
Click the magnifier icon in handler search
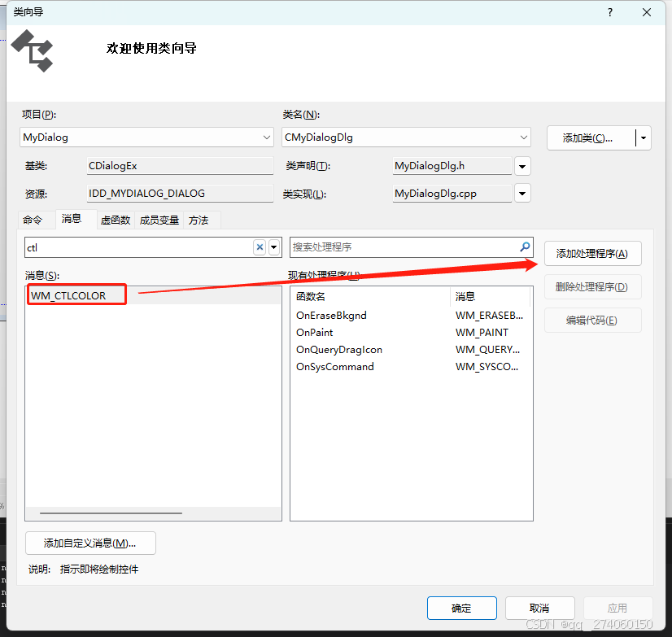(x=525, y=247)
